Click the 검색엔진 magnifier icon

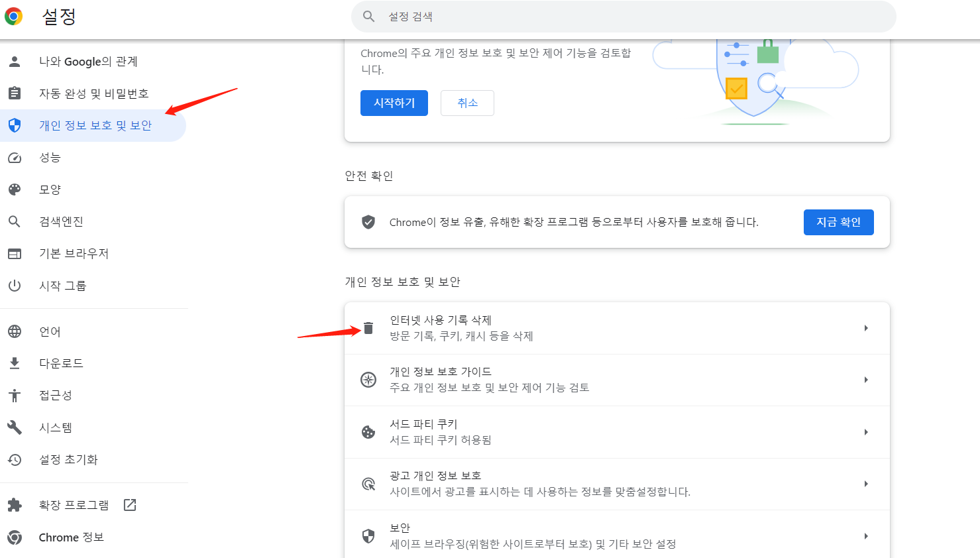tap(15, 221)
